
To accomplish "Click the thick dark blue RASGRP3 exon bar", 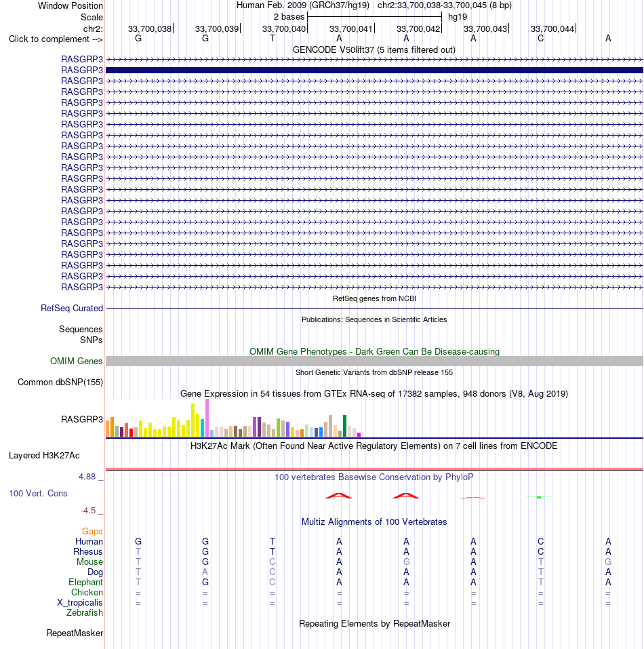I will 374,70.
